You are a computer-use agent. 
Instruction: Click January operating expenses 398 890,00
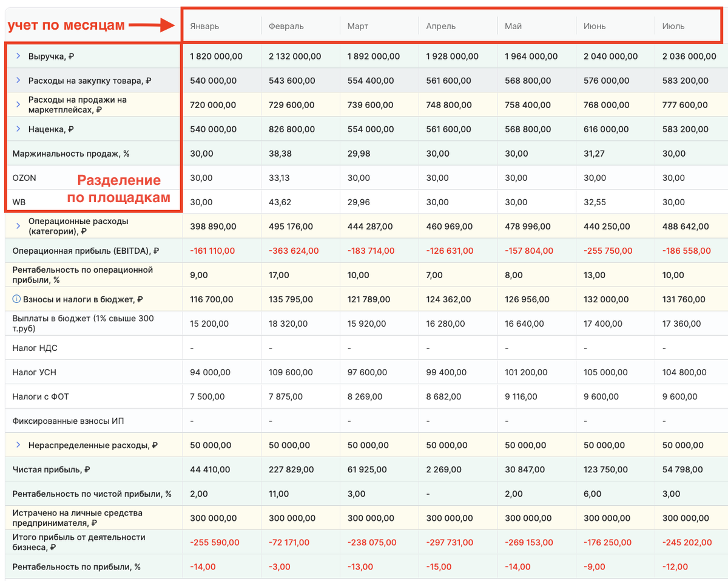(x=213, y=226)
